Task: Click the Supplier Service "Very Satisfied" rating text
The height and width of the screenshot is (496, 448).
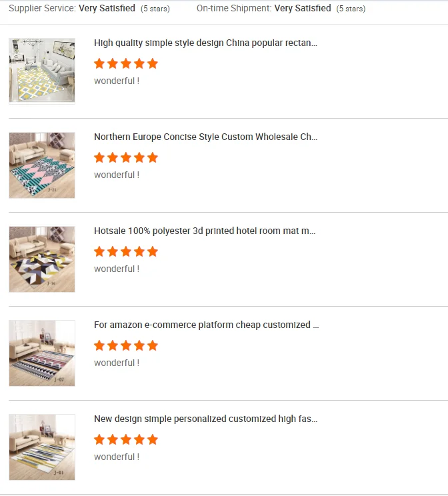Action: (107, 9)
